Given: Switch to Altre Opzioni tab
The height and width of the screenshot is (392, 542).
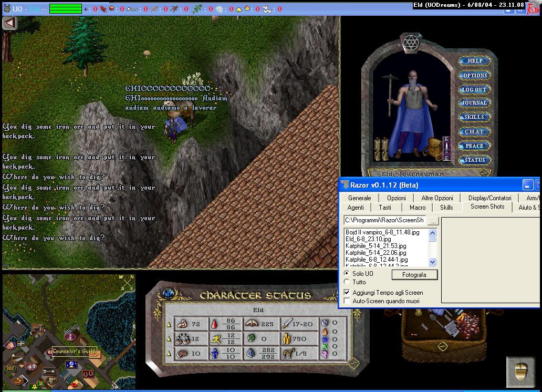Looking at the screenshot, I should (x=437, y=198).
